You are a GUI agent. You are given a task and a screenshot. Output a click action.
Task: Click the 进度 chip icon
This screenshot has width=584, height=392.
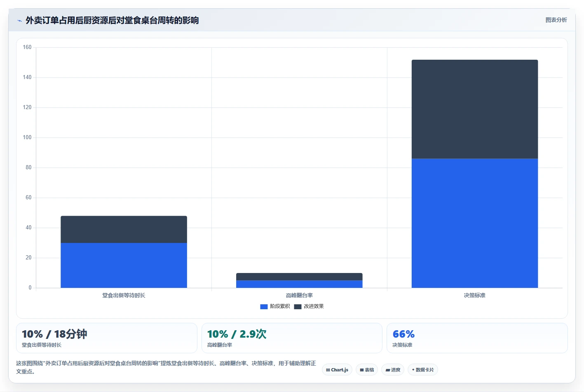[x=387, y=370]
